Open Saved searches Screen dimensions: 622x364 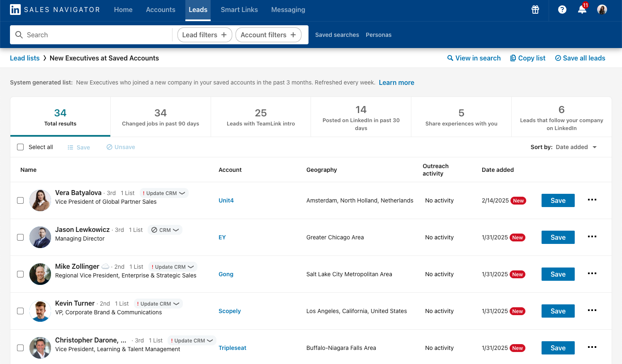pyautogui.click(x=337, y=35)
